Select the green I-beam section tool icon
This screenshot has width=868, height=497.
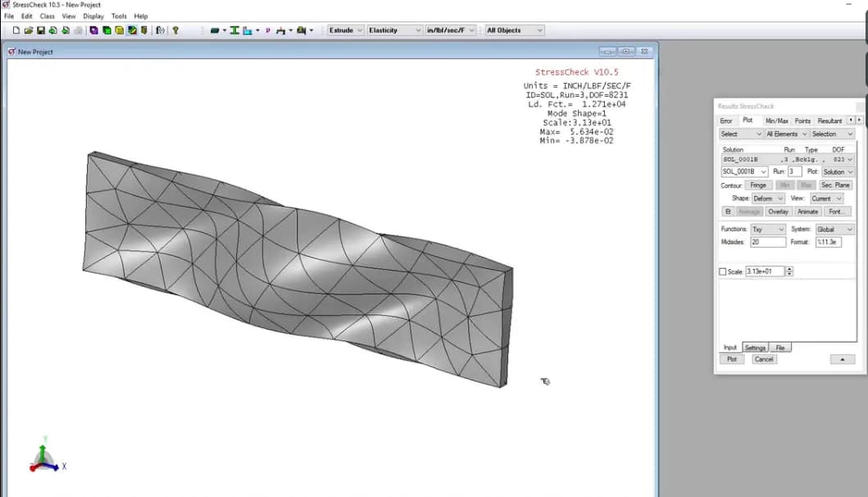[x=234, y=30]
